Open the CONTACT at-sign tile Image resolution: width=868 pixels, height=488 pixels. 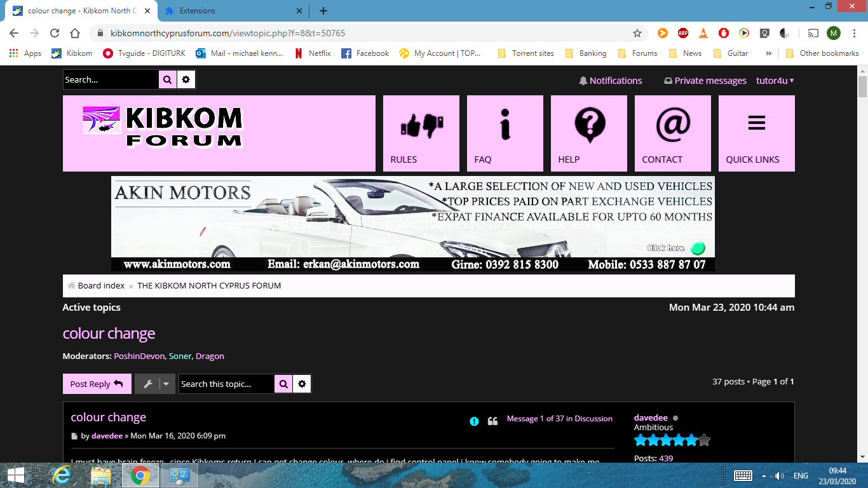pos(673,133)
